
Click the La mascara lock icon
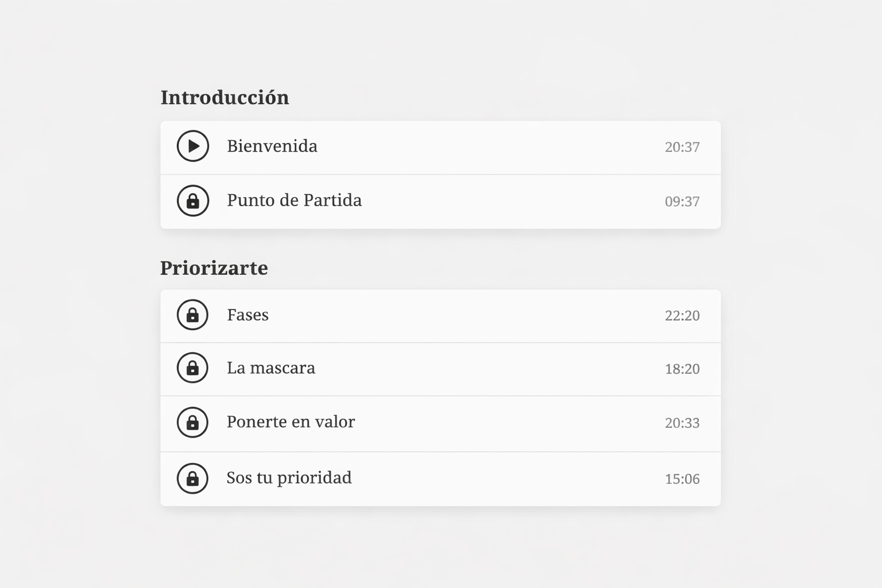pos(193,368)
